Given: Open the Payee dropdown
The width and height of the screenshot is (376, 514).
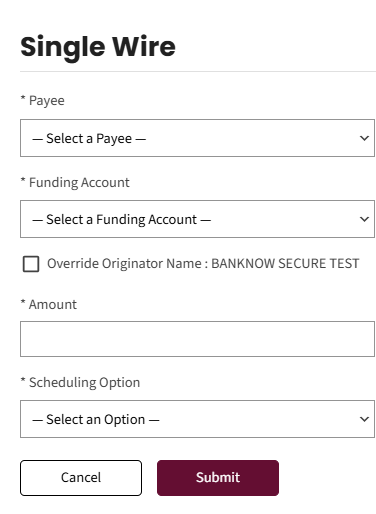Looking at the screenshot, I should [197, 138].
